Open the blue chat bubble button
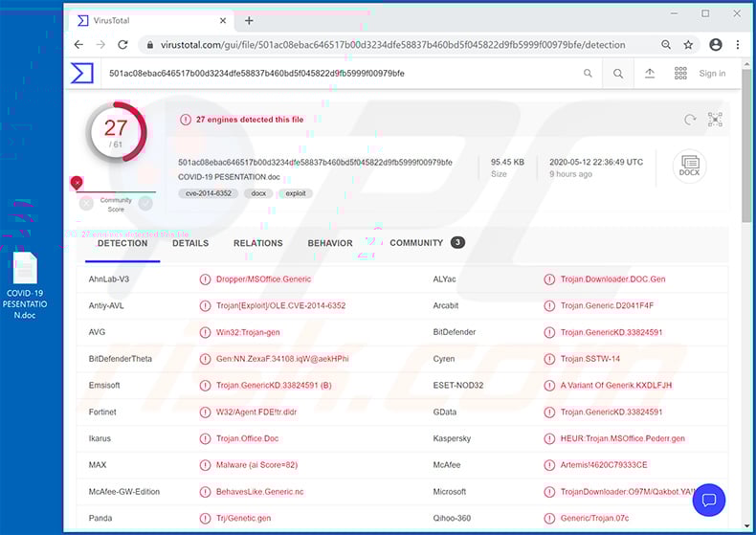Image resolution: width=756 pixels, height=535 pixels. click(709, 501)
